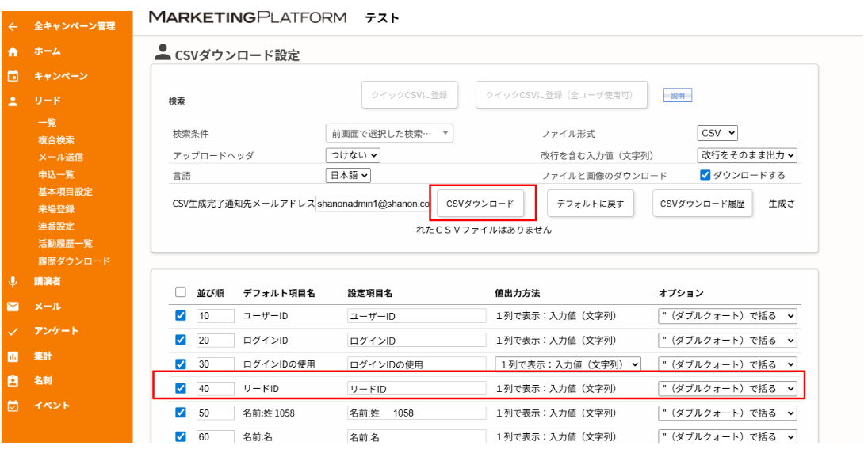Click the calendar icon for キャンペーン
The height and width of the screenshot is (457, 868).
13,76
